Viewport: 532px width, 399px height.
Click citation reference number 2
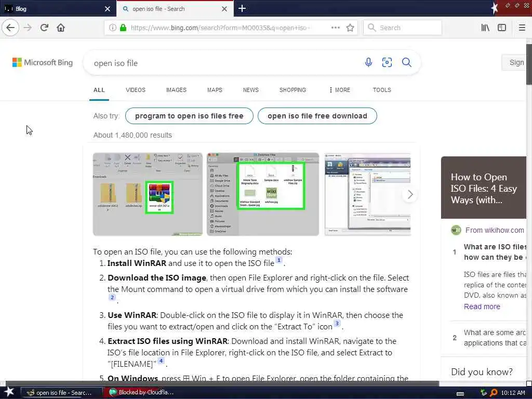point(112,297)
